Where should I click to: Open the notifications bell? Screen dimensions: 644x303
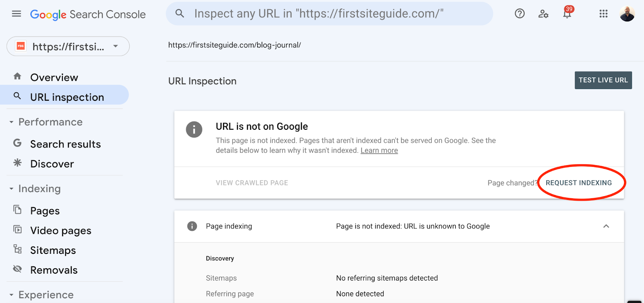click(567, 14)
